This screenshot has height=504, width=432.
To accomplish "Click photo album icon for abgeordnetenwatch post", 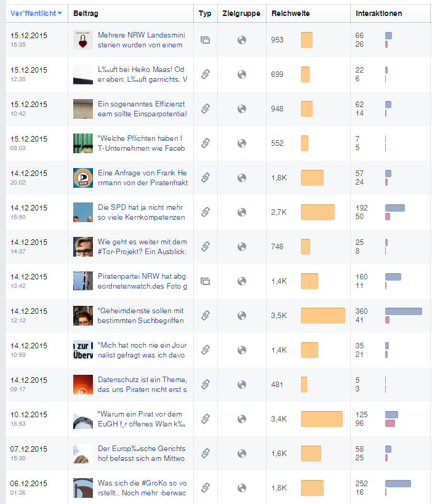I will point(205,281).
